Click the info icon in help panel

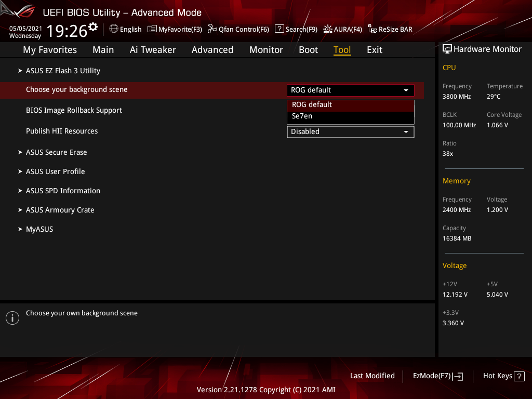(12, 318)
